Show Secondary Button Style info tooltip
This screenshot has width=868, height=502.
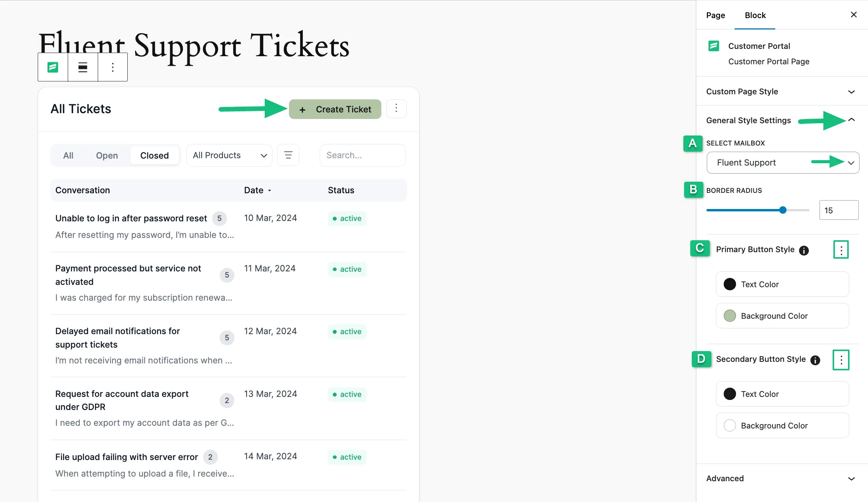coord(815,360)
